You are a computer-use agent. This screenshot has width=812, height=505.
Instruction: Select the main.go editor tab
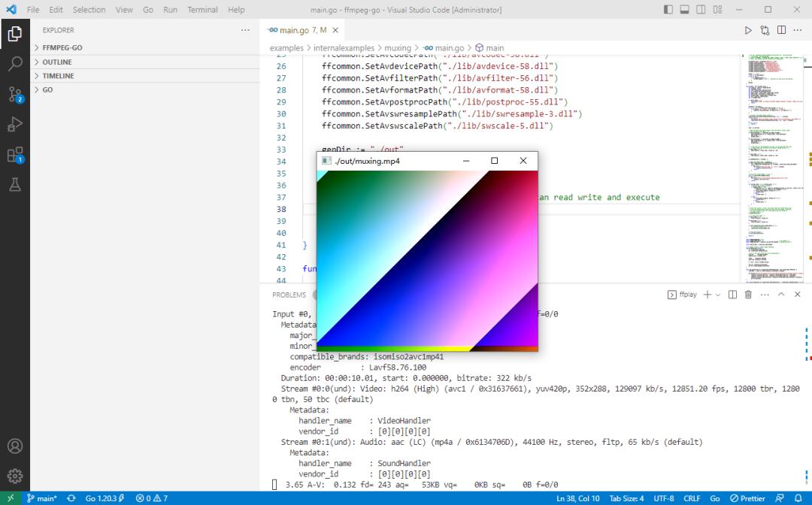pyautogui.click(x=298, y=30)
